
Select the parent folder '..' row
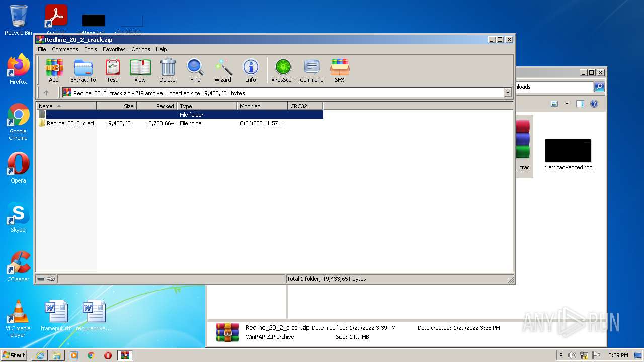180,115
